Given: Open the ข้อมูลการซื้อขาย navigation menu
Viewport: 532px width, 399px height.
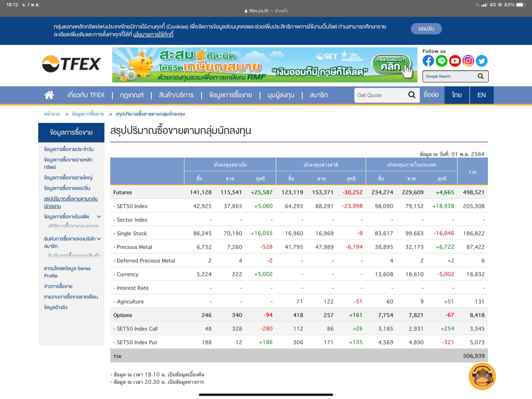Looking at the screenshot, I should [231, 95].
